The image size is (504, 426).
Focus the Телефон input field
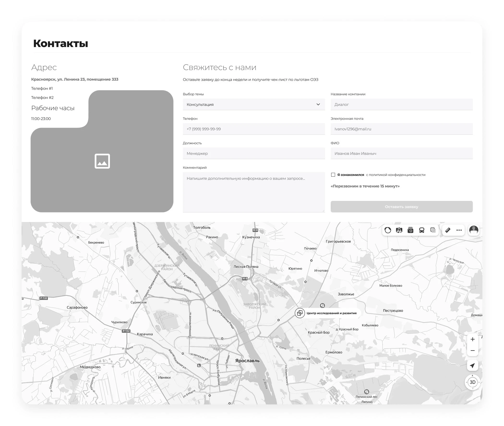point(254,129)
